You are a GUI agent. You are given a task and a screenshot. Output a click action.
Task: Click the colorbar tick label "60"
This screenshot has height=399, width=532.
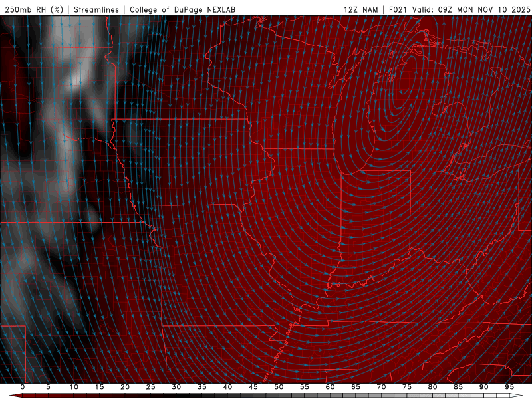(330, 387)
